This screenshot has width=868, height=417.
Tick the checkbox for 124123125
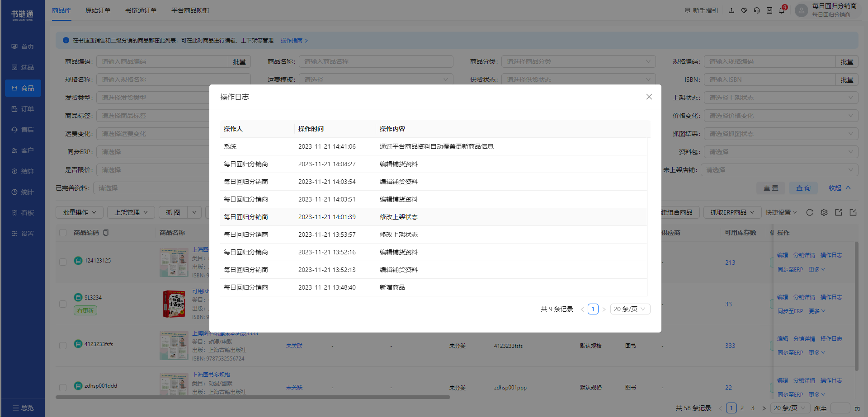click(63, 262)
